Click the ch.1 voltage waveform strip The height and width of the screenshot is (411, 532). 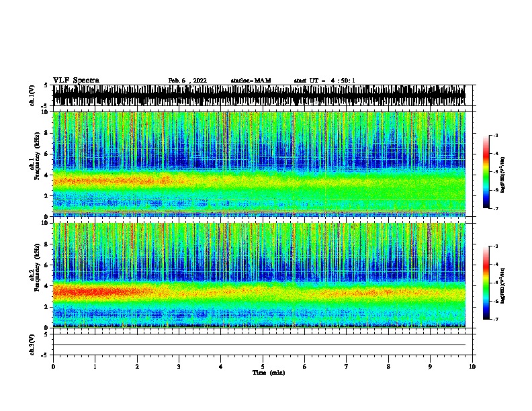coord(259,95)
